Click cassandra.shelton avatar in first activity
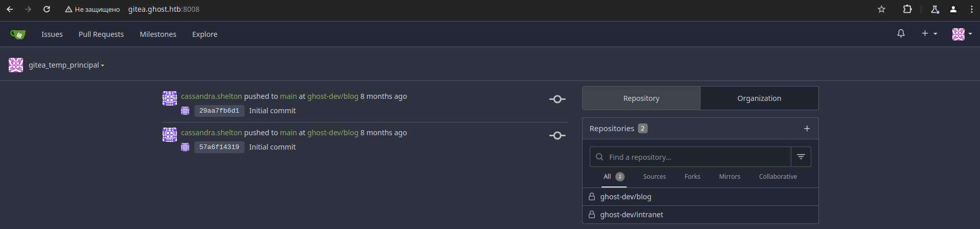Screen dimensions: 980x229 tap(170, 98)
